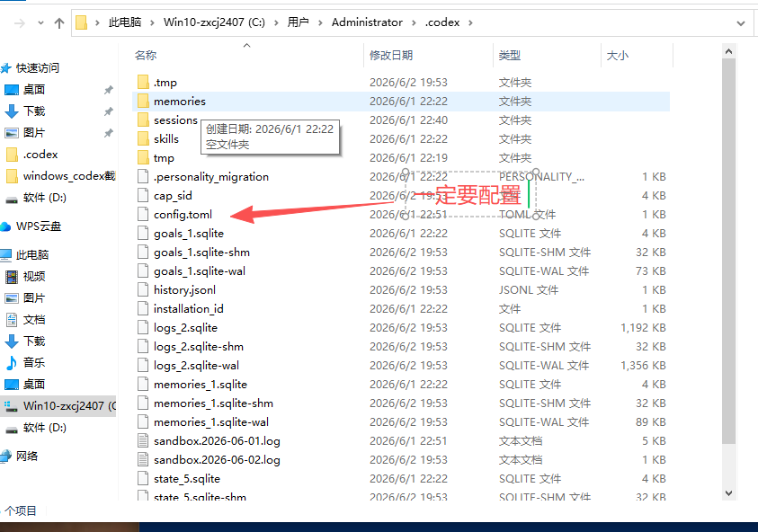Select the sandbox.2026-06-02.log document icon
Screen dimensions: 758x532
[x=143, y=460]
